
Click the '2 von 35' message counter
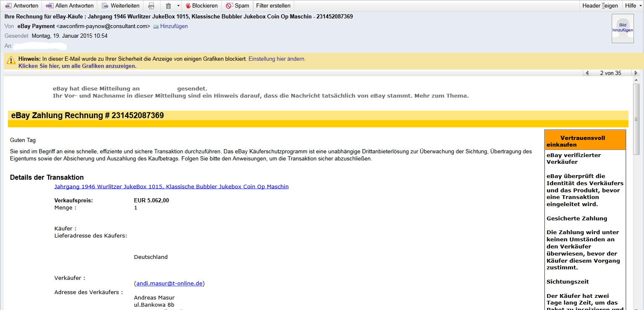tap(610, 73)
